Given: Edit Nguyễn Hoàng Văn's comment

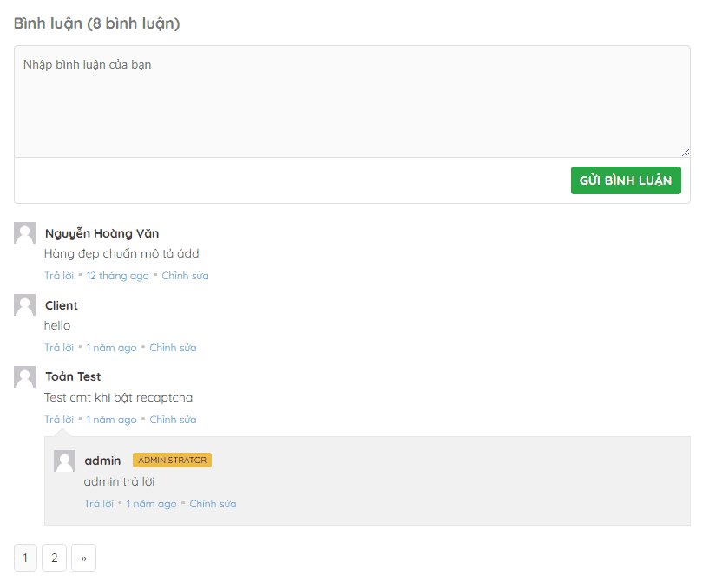Looking at the screenshot, I should pos(185,276).
